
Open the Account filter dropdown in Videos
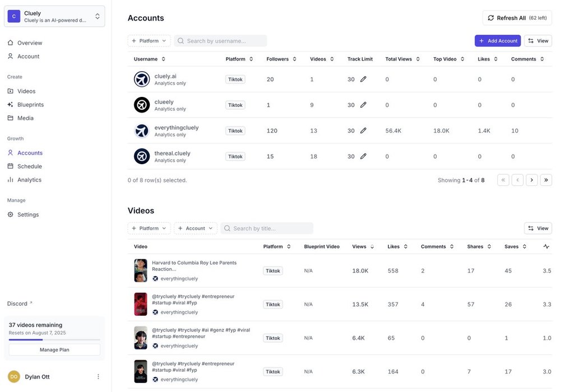tap(195, 228)
